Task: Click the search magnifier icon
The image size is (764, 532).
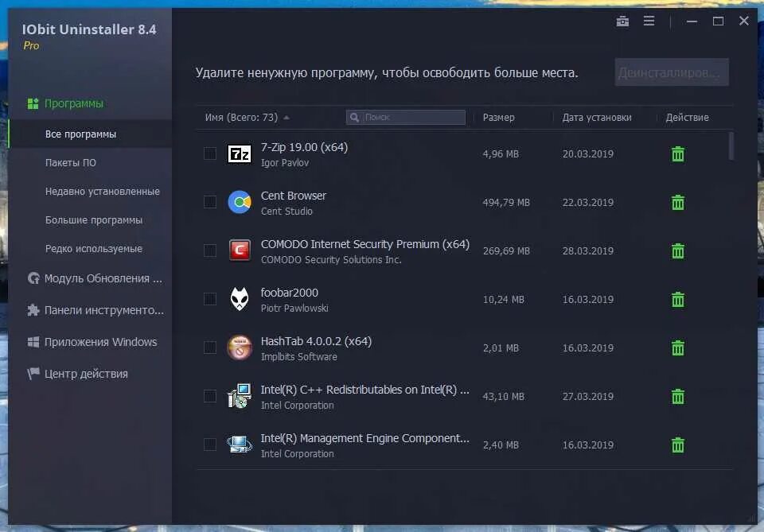Action: [355, 118]
